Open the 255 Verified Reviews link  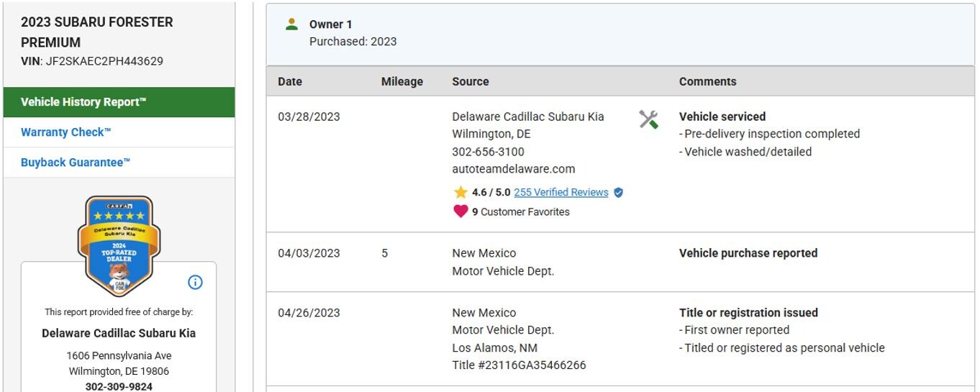[561, 192]
